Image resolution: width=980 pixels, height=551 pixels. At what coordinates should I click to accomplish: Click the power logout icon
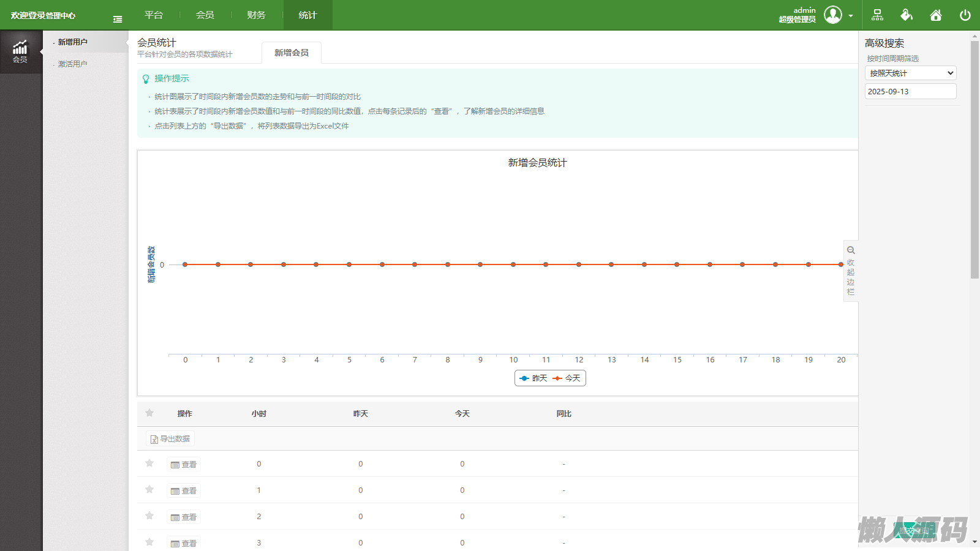coord(965,15)
